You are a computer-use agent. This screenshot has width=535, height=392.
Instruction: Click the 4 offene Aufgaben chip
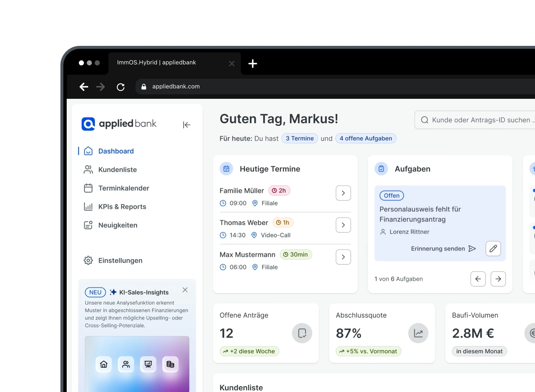365,138
